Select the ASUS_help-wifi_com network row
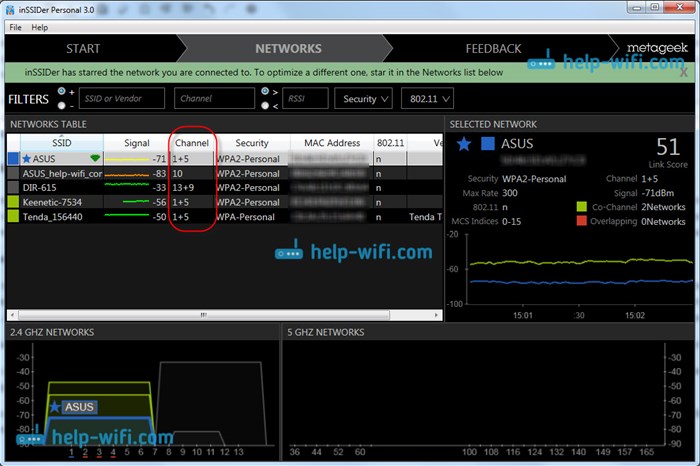 [x=225, y=173]
